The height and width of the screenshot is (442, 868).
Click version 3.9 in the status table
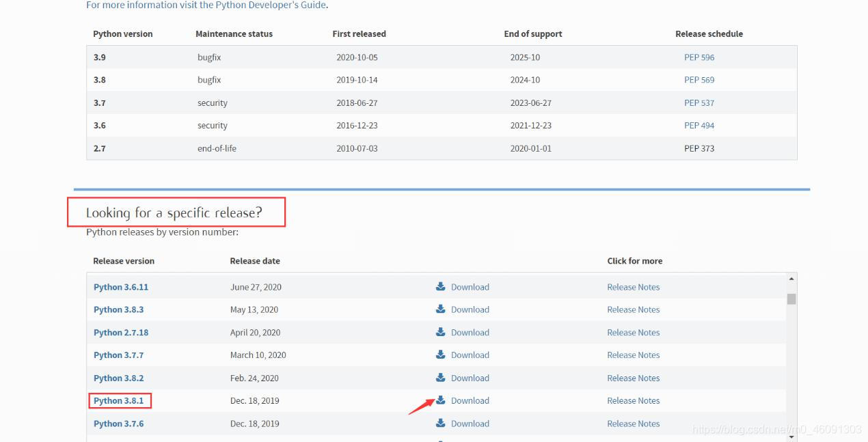pyautogui.click(x=100, y=57)
